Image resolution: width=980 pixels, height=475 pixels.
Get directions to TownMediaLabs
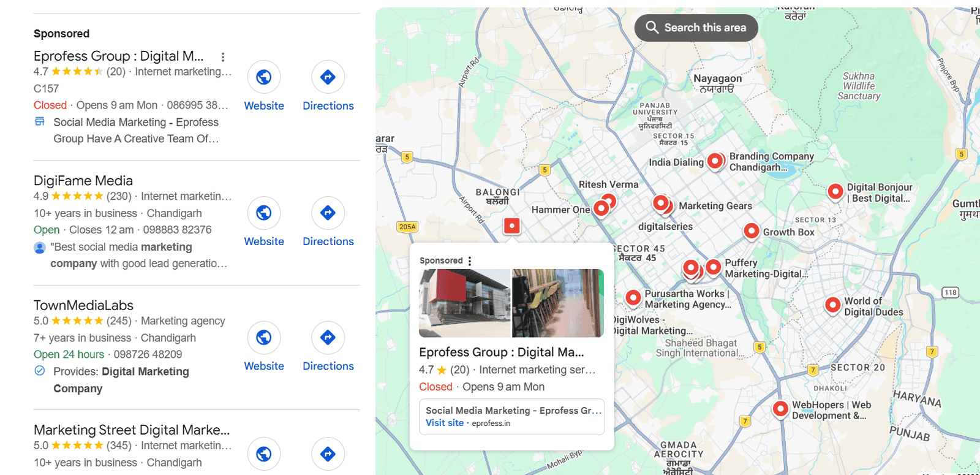[x=328, y=337]
